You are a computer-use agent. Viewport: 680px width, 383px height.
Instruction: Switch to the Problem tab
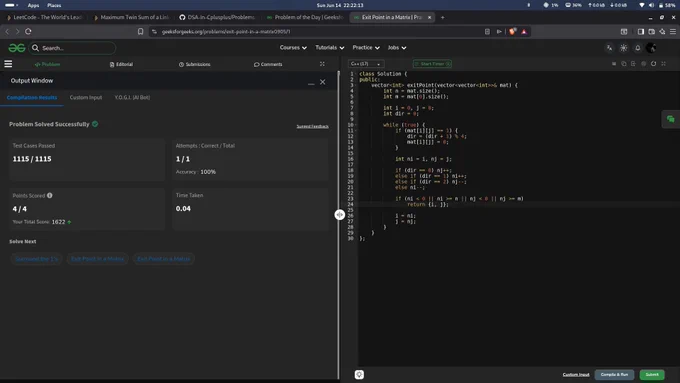tap(47, 64)
